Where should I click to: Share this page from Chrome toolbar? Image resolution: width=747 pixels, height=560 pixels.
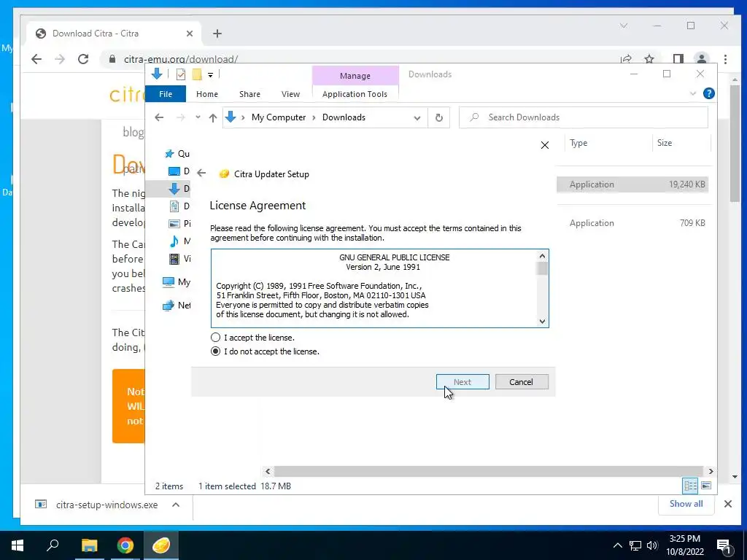click(626, 59)
